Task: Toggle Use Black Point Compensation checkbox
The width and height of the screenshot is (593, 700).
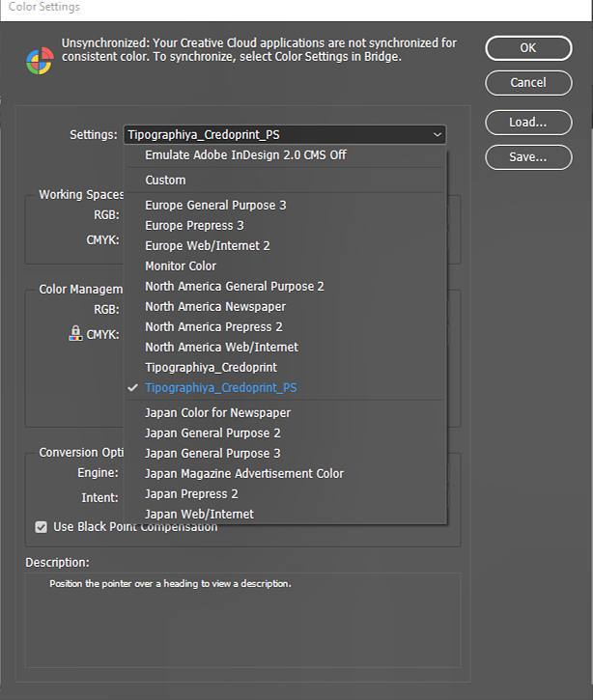Action: 42,527
